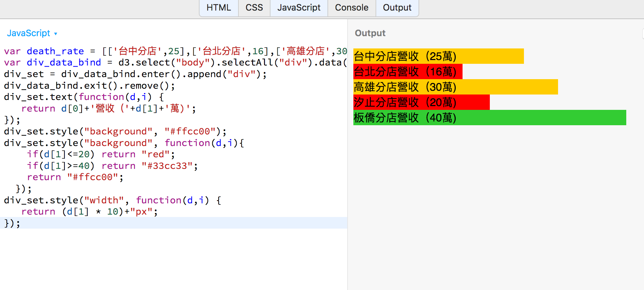Click the style background function(d,i) line
644x290 pixels.
click(x=124, y=143)
